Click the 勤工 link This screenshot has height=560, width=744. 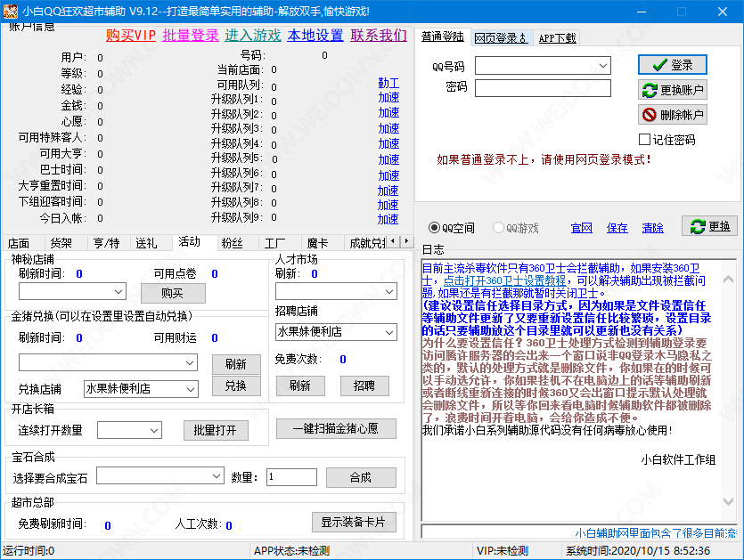pos(388,83)
